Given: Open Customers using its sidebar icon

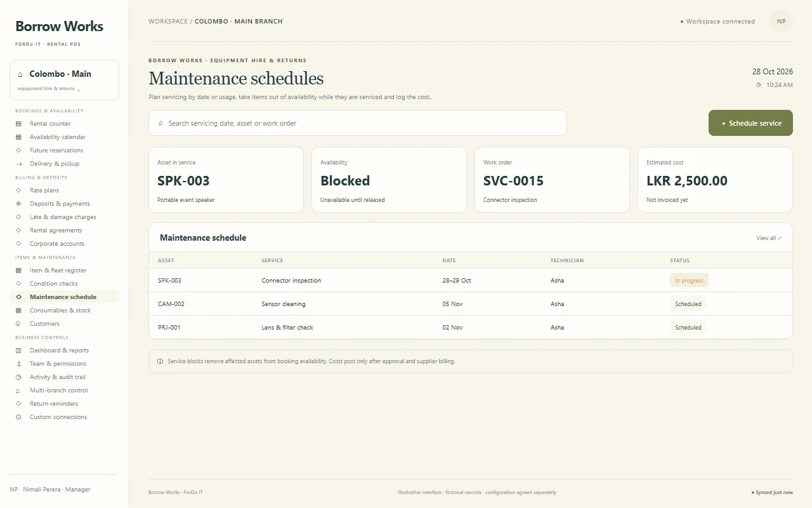Looking at the screenshot, I should pyautogui.click(x=18, y=324).
